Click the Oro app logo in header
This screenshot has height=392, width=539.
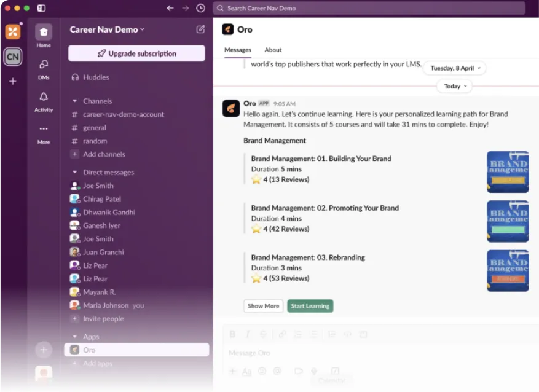[x=227, y=29]
